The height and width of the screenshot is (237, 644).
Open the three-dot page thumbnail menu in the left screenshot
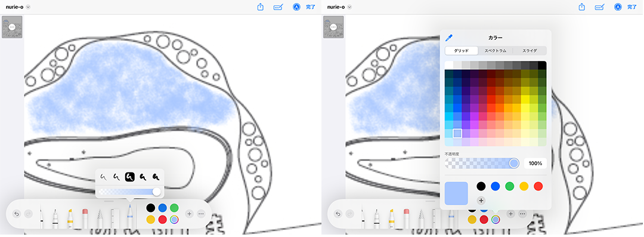[x=12, y=27]
